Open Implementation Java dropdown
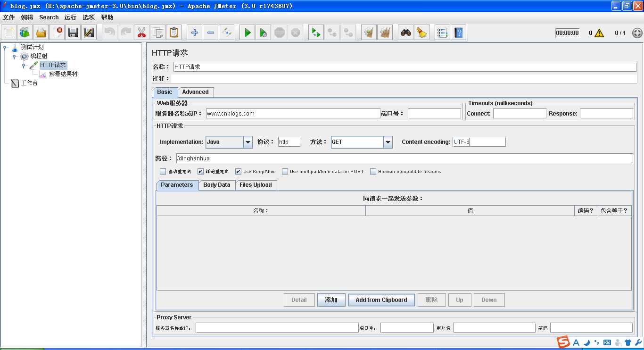The height and width of the screenshot is (350, 644). click(248, 142)
